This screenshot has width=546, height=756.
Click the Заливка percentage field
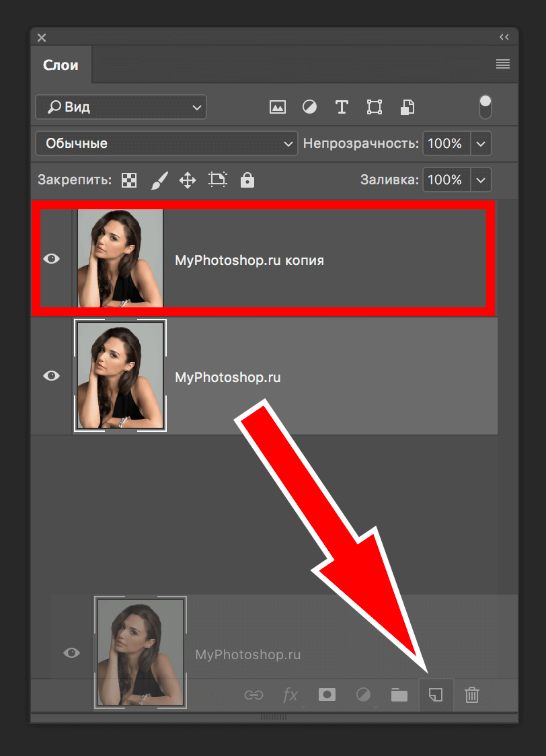pyautogui.click(x=445, y=180)
